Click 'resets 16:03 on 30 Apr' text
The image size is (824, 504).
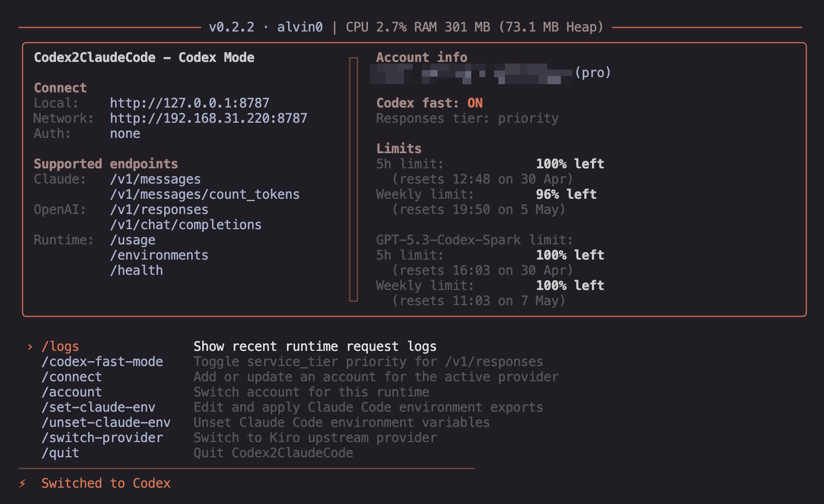(483, 270)
